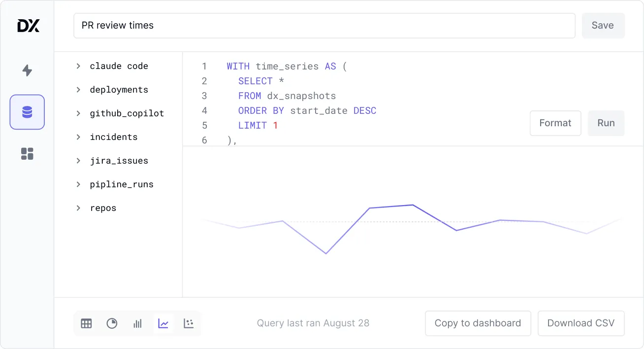644x349 pixels.
Task: Click the PR review times title field
Action: [x=324, y=26]
